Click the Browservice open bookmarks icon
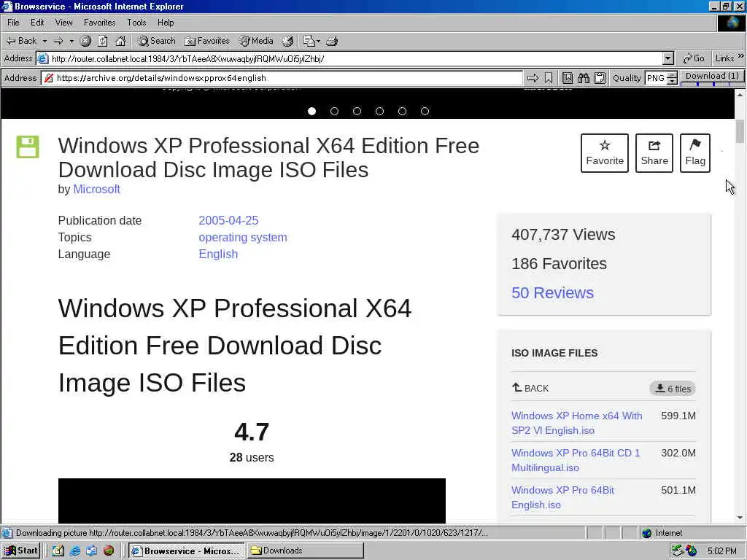The height and width of the screenshot is (560, 747). pos(568,78)
